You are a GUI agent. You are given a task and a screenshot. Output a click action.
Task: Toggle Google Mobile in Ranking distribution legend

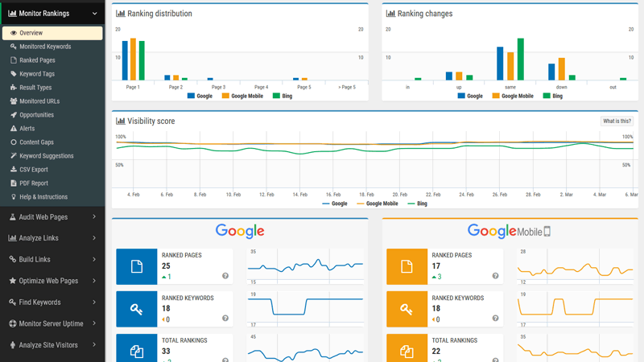coord(242,96)
